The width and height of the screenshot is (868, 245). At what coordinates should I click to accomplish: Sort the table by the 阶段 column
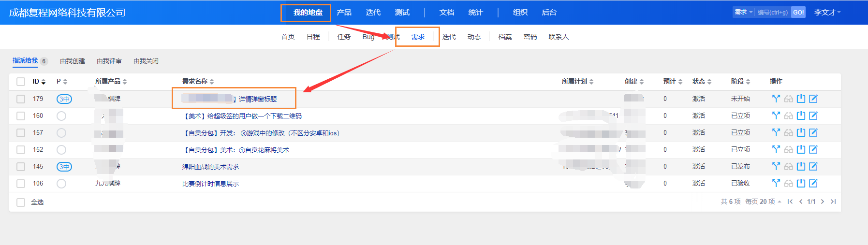pyautogui.click(x=740, y=81)
